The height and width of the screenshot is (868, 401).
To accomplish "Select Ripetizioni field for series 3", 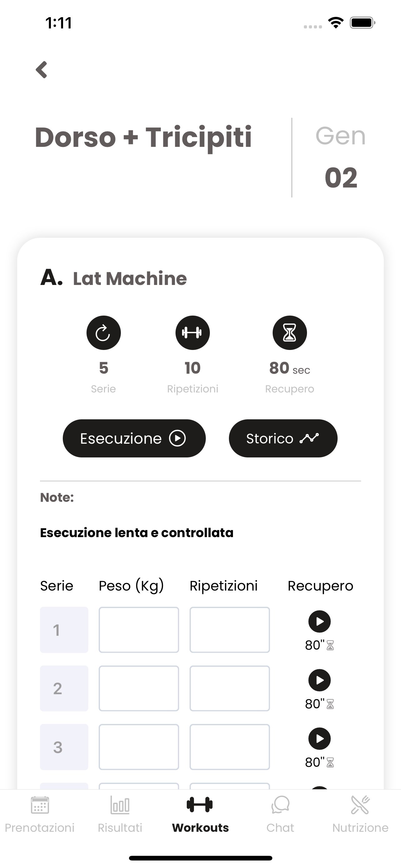I will [230, 747].
